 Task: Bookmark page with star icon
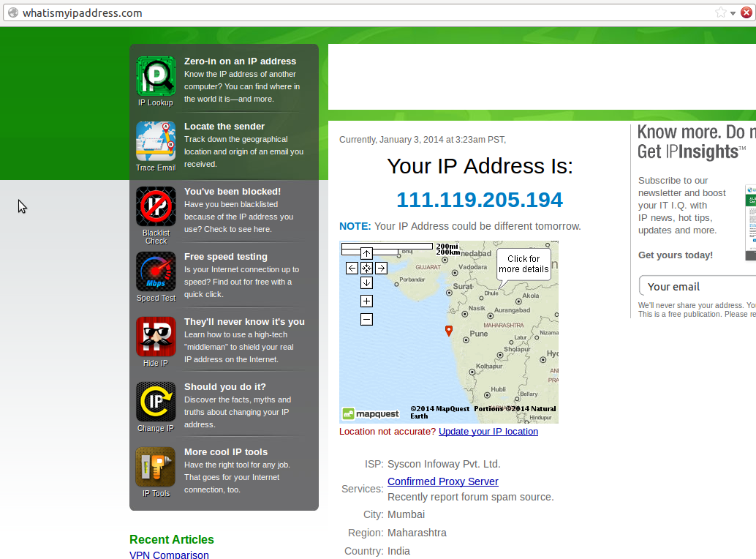point(721,12)
